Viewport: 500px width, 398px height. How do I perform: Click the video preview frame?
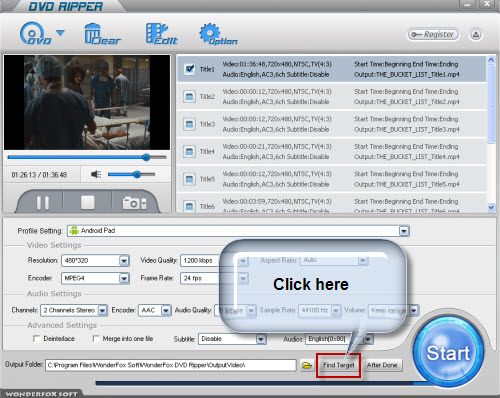(x=87, y=102)
